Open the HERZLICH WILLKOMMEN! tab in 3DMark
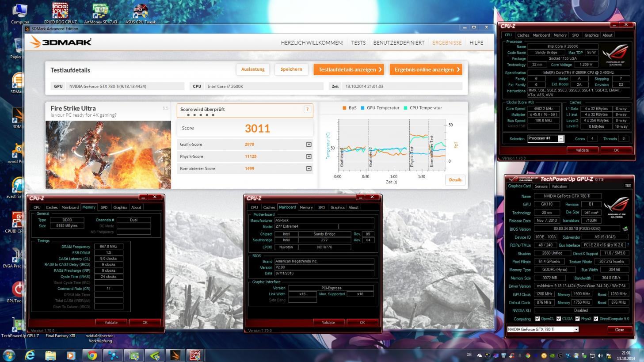Image resolution: width=644 pixels, height=362 pixels. (x=312, y=43)
